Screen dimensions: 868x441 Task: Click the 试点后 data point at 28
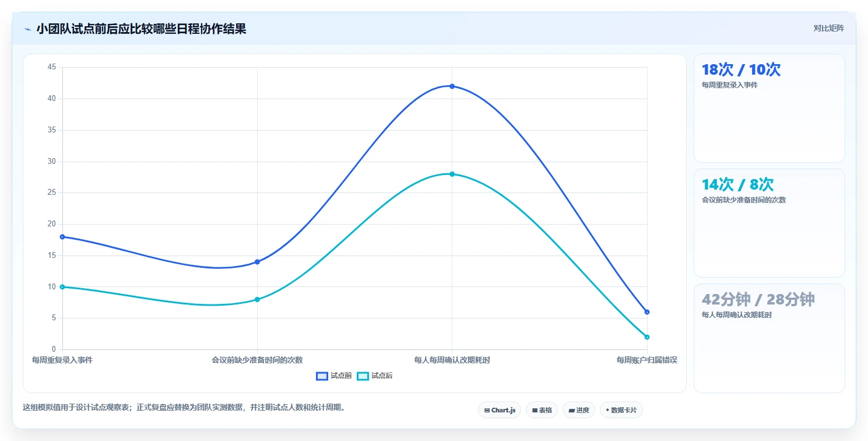452,174
